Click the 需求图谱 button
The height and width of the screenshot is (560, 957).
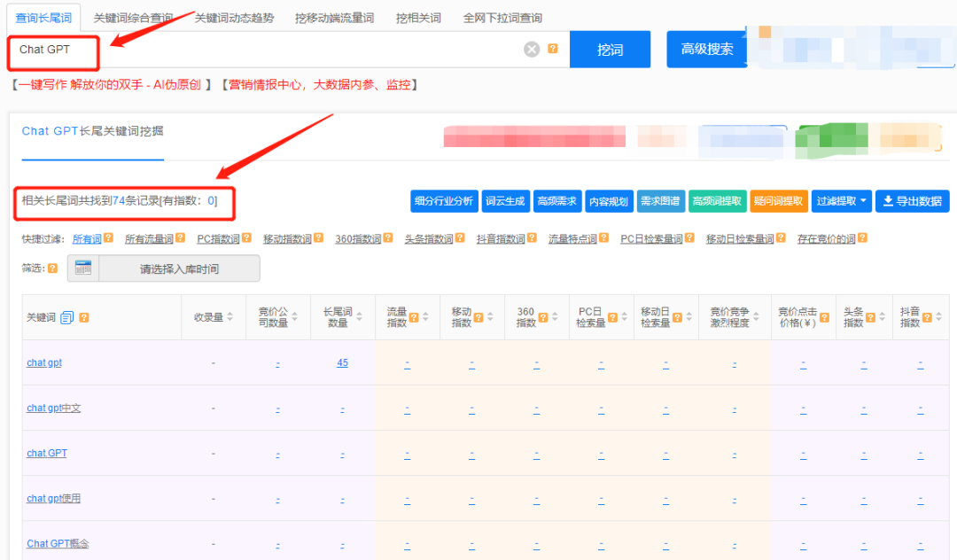click(660, 201)
